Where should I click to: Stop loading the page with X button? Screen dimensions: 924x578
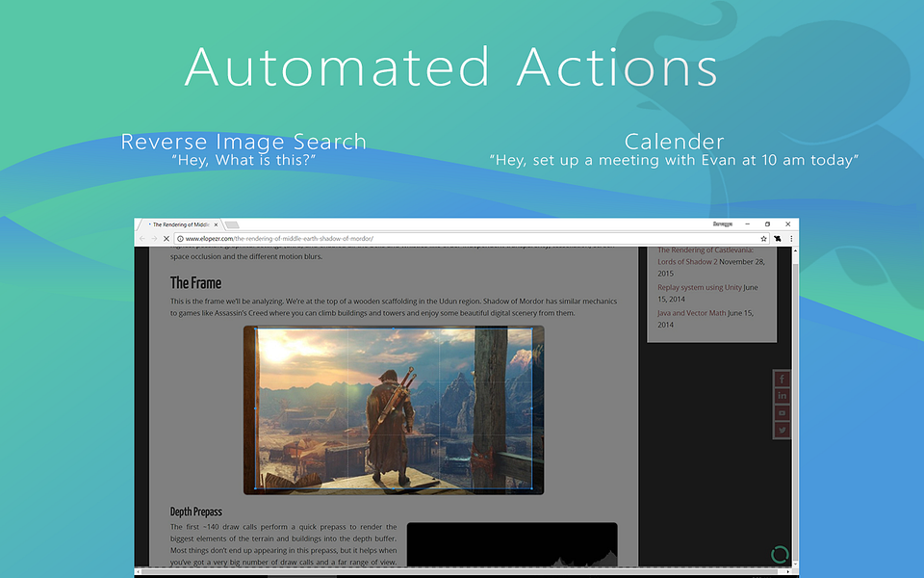pyautogui.click(x=167, y=239)
